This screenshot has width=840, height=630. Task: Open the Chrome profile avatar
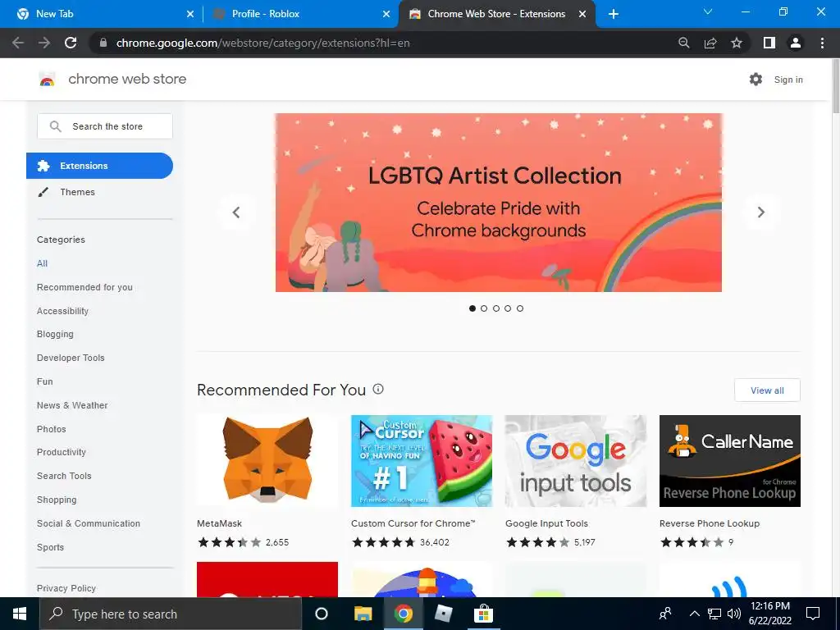pos(796,43)
